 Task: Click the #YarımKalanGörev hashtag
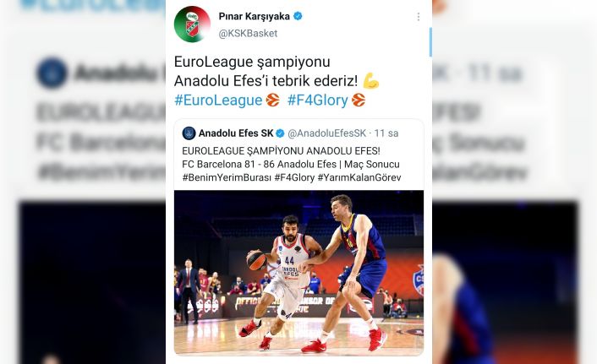click(x=359, y=177)
